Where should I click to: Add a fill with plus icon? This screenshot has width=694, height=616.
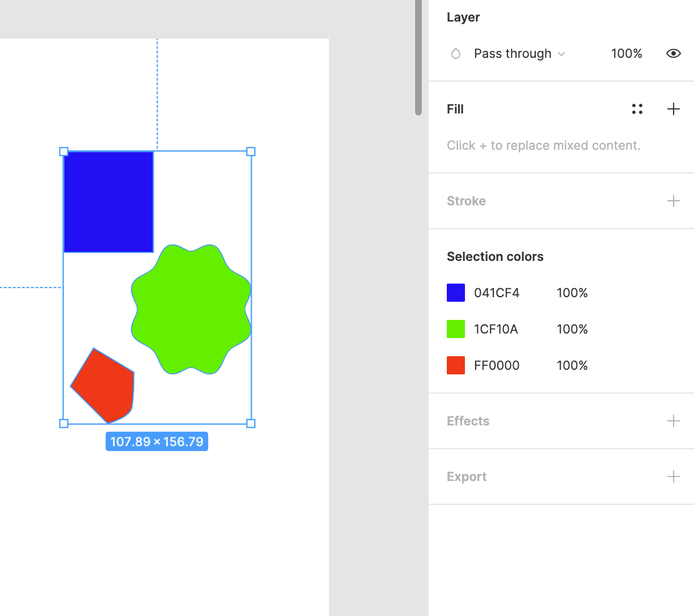pyautogui.click(x=673, y=109)
